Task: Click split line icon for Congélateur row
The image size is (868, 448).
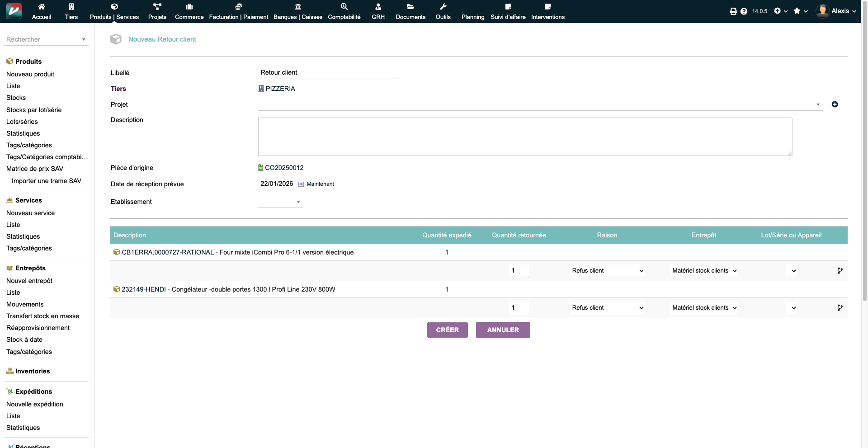Action: (840, 308)
